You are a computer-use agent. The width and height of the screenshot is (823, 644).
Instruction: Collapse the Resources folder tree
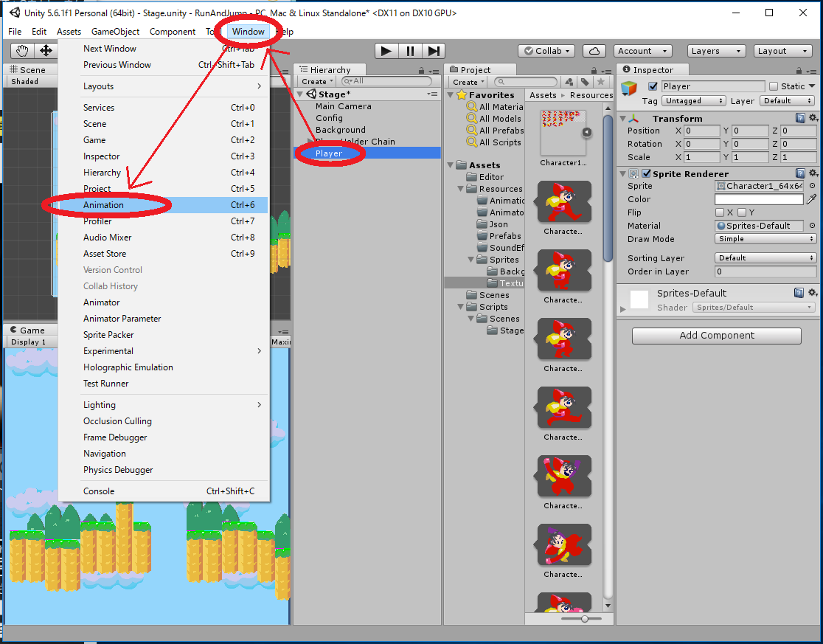[460, 188]
